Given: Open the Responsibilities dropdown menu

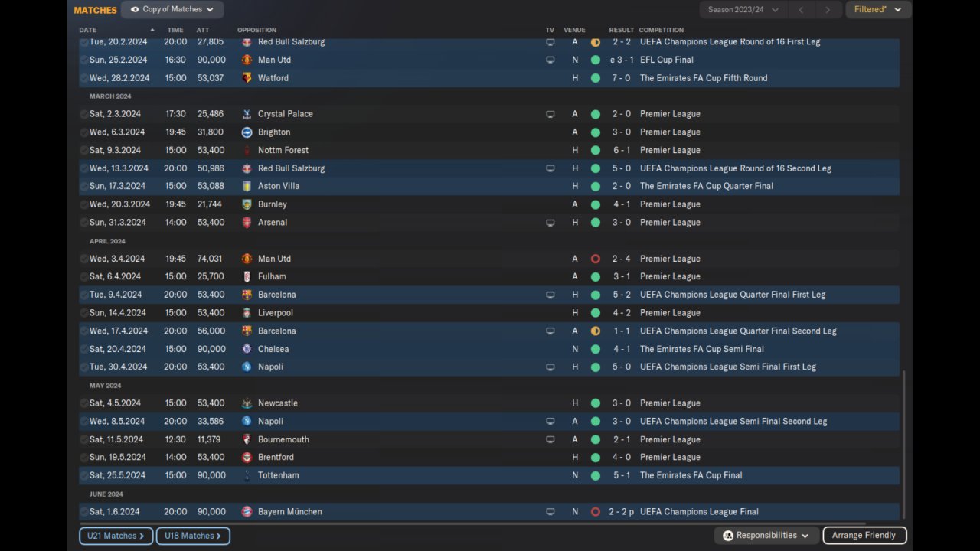Looking at the screenshot, I should (x=766, y=536).
